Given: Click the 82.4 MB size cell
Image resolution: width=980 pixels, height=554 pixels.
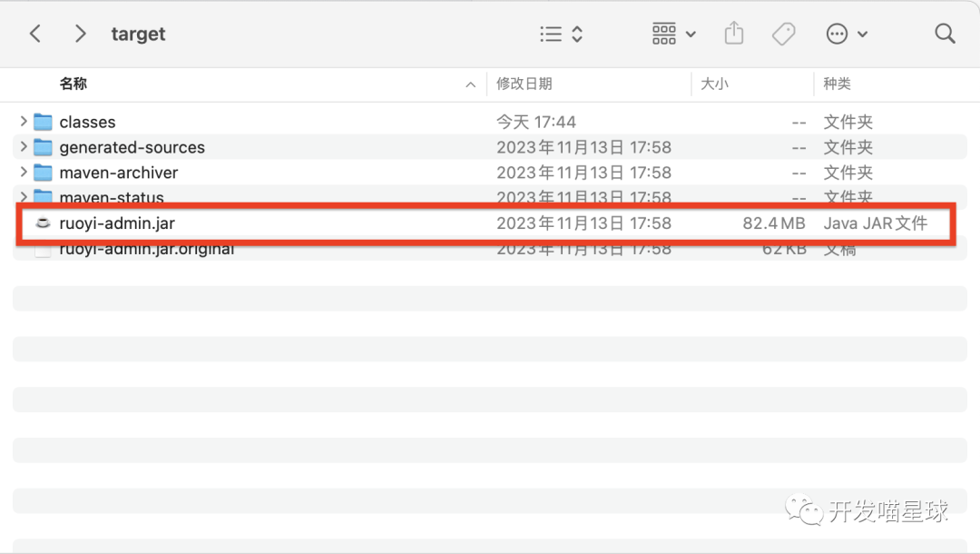Looking at the screenshot, I should click(x=774, y=223).
